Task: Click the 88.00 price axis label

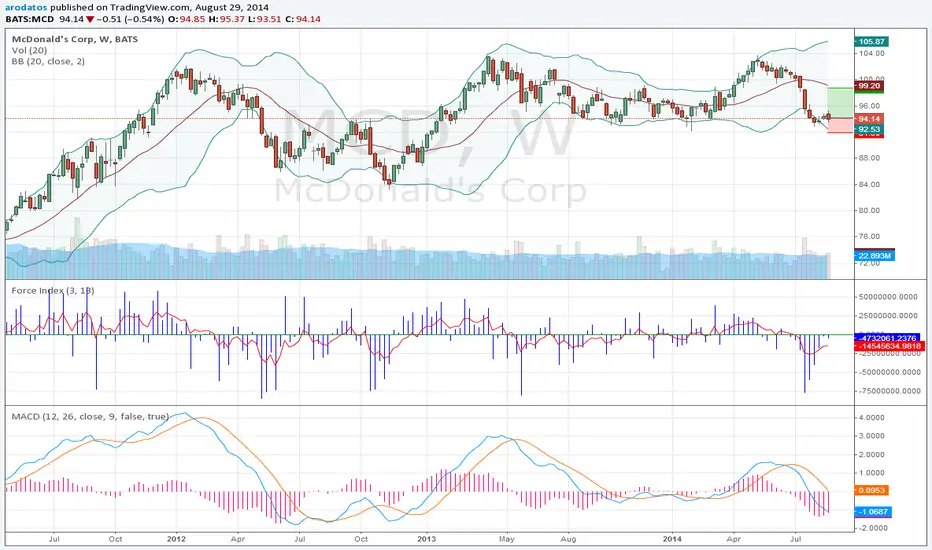Action: 872,158
